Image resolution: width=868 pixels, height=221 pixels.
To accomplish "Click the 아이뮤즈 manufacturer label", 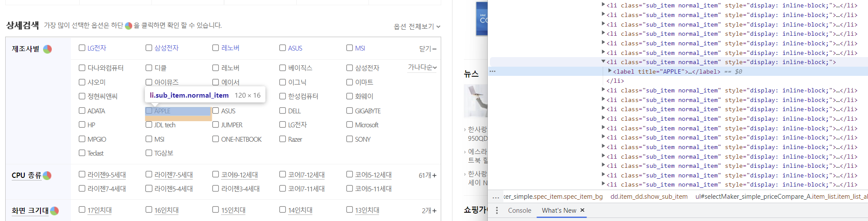I will [x=167, y=82].
